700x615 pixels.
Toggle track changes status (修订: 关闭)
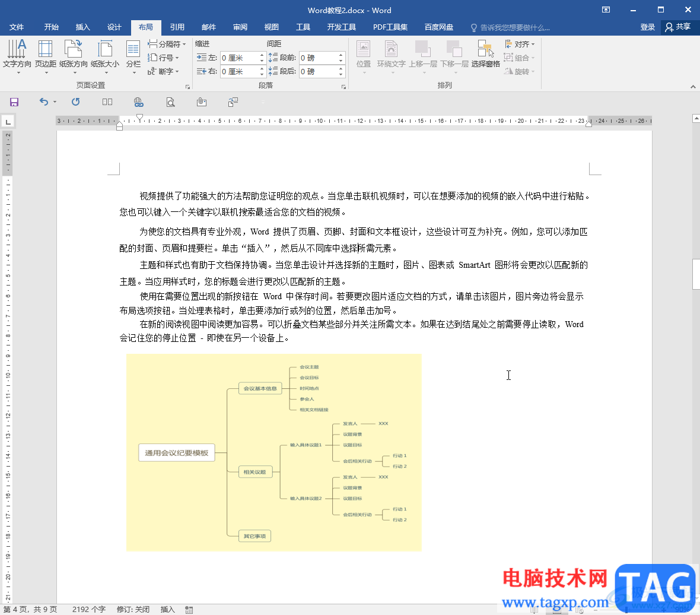(133, 609)
